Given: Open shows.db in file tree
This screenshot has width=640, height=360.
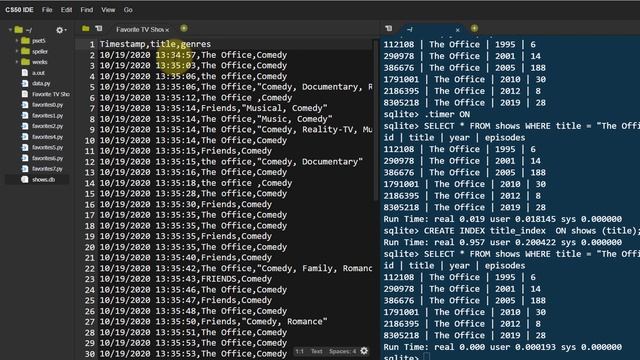Looking at the screenshot, I should pos(43,180).
